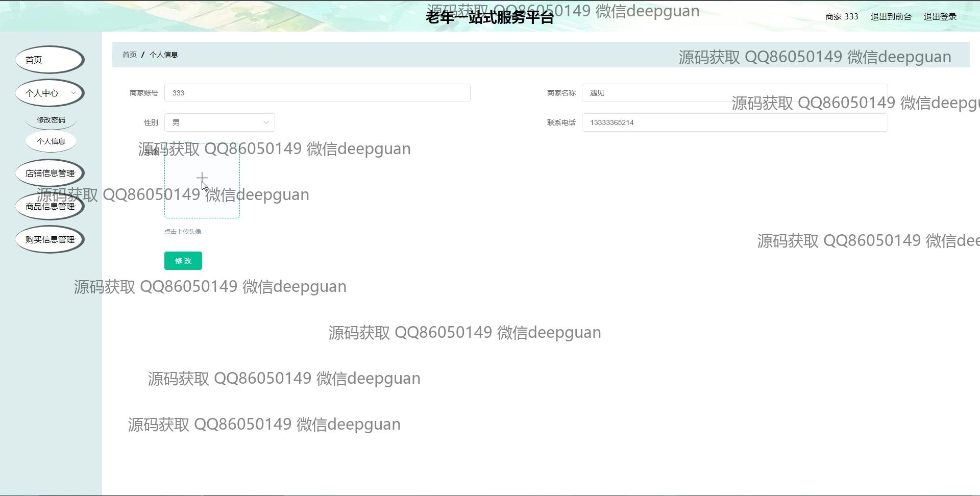Open 购买信息管理 in the sidebar
The height and width of the screenshot is (496, 980).
(50, 239)
